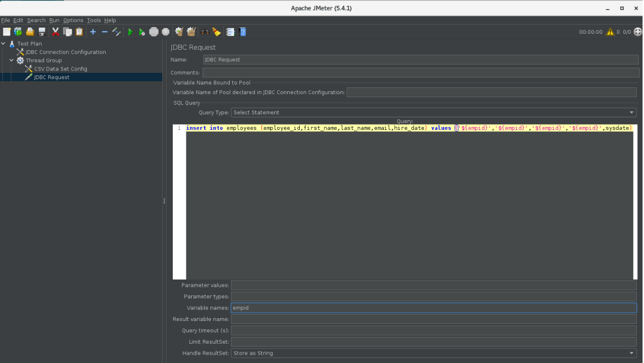
Task: Click the Query timeout field
Action: click(434, 331)
